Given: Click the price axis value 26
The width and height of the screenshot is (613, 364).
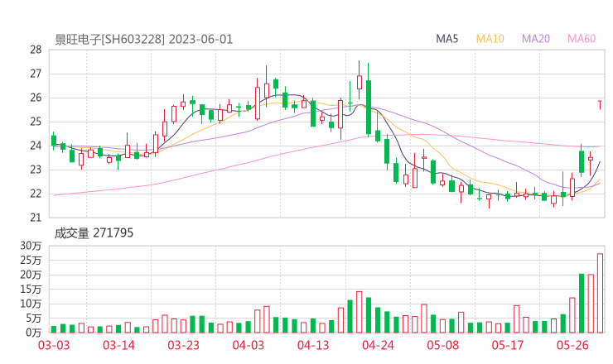Looking at the screenshot, I should pyautogui.click(x=36, y=98).
